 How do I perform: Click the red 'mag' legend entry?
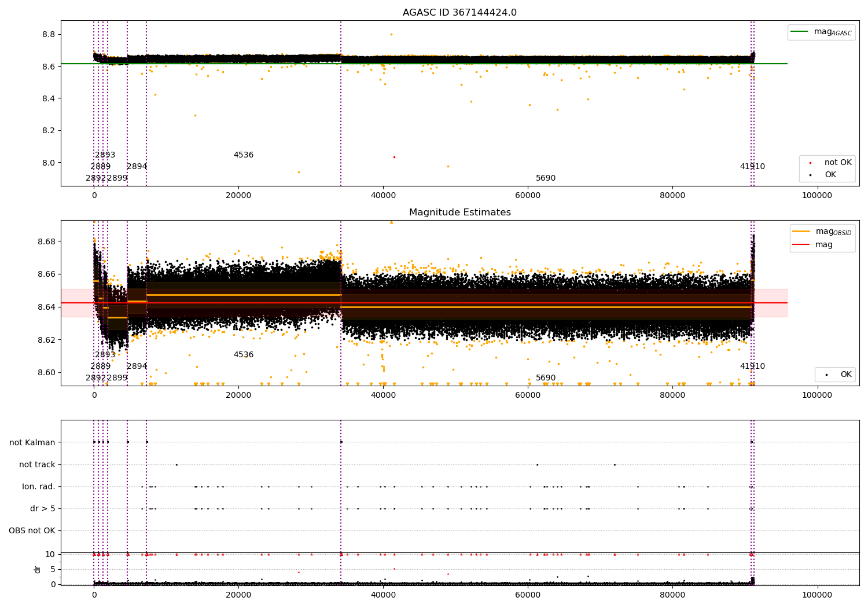[x=812, y=245]
